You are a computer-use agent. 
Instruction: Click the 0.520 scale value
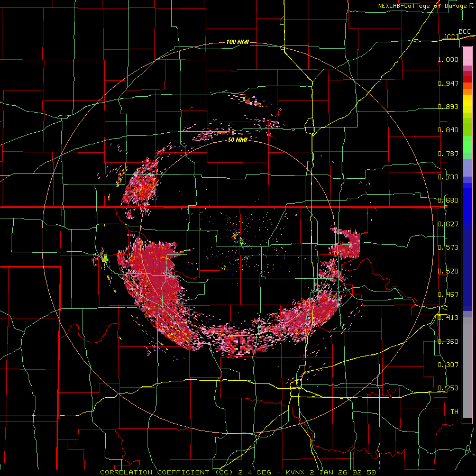pos(448,271)
